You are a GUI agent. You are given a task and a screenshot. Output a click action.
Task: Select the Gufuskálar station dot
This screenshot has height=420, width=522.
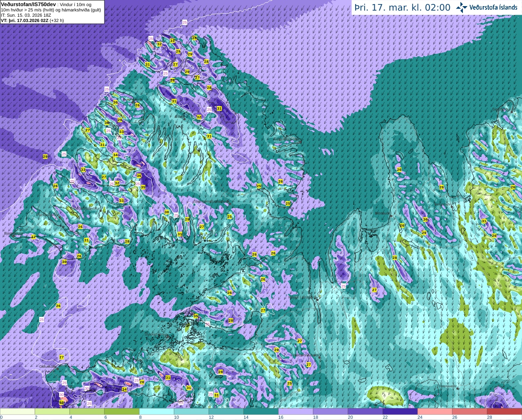click(58, 368)
